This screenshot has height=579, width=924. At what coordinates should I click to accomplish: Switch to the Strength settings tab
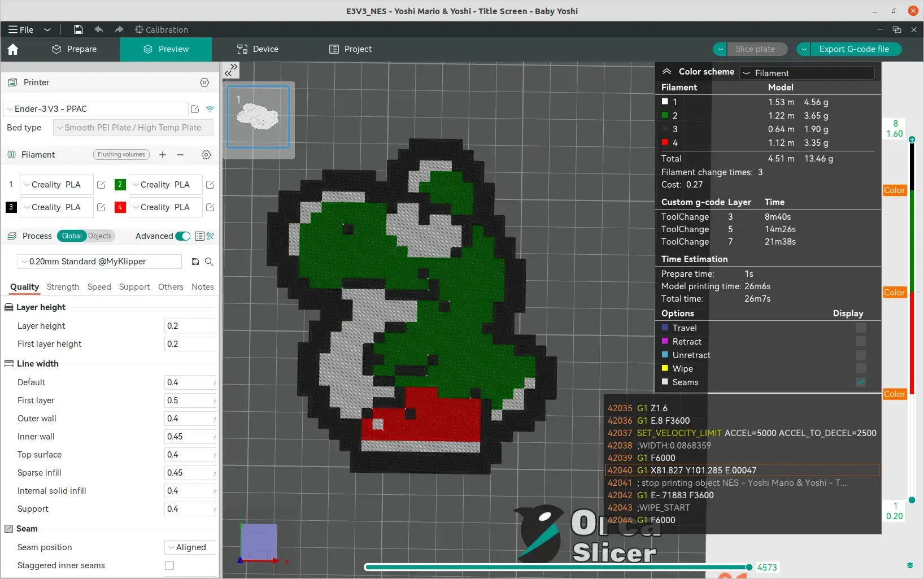coord(63,287)
